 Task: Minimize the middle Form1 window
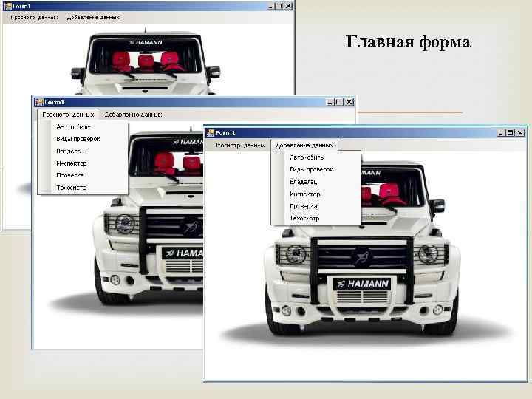pos(329,102)
